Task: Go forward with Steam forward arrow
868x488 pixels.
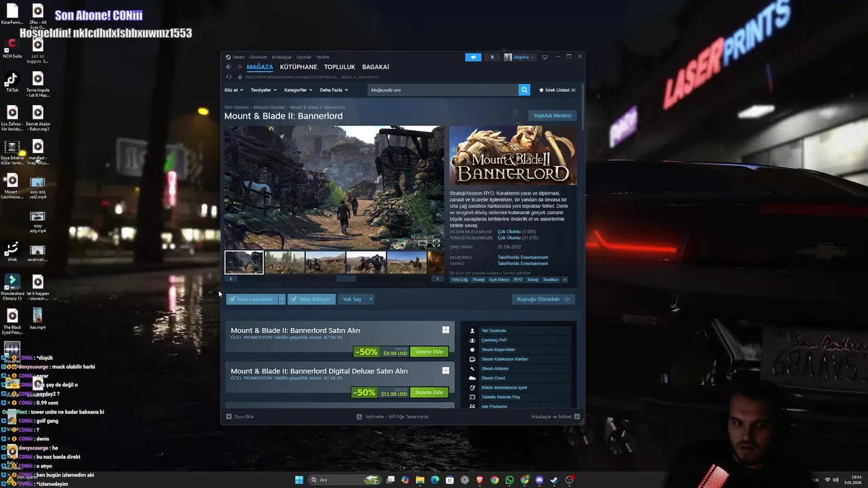Action: tap(239, 67)
